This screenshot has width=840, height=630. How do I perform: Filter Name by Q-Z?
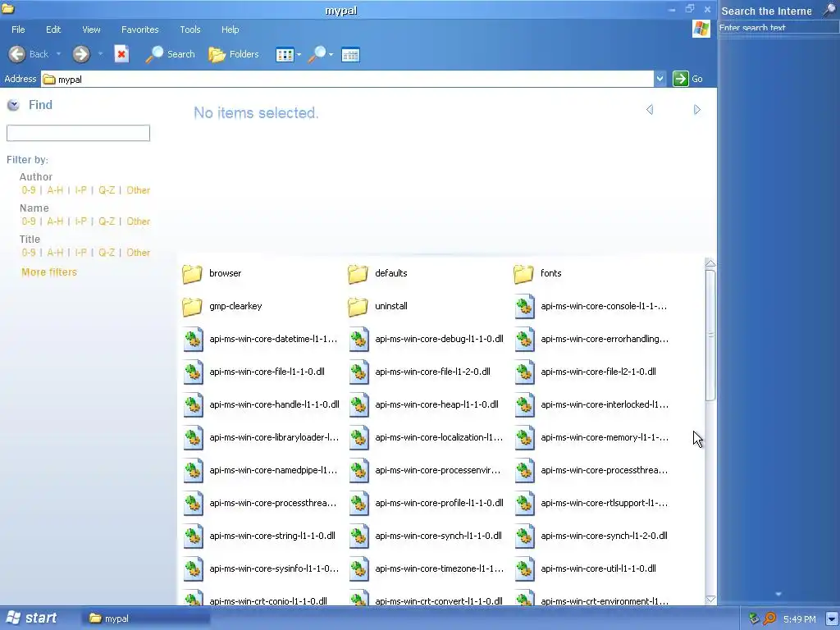pyautogui.click(x=107, y=221)
